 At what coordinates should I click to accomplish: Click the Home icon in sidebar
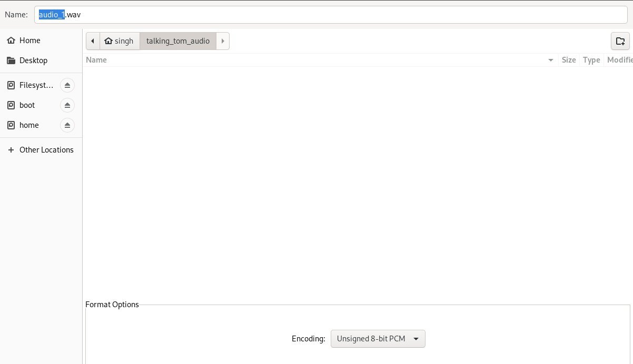tap(11, 41)
